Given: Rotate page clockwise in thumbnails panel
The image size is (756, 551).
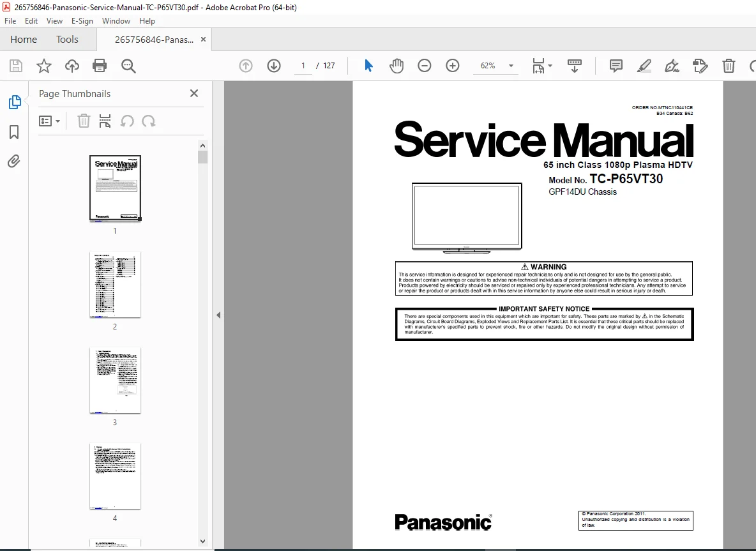Looking at the screenshot, I should pos(149,121).
